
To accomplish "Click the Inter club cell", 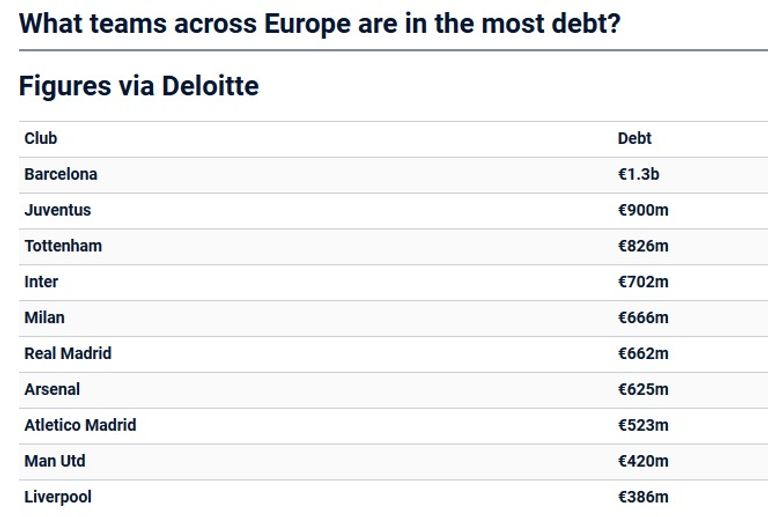I will pyautogui.click(x=41, y=282).
